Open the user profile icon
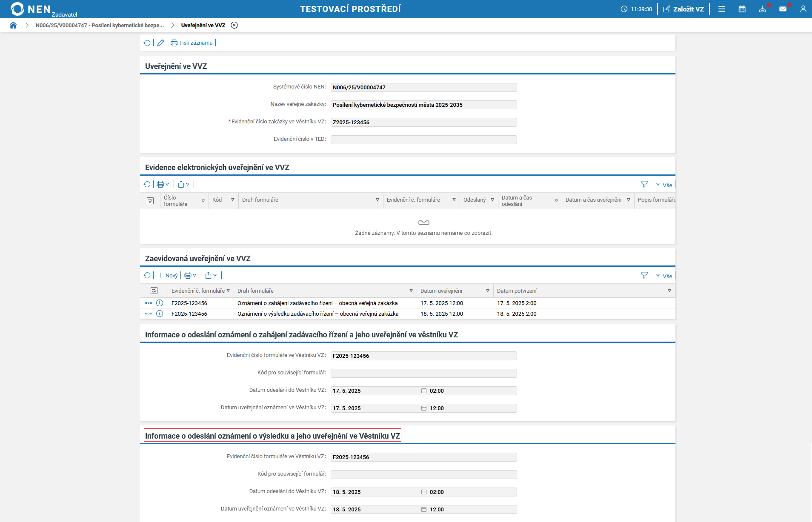This screenshot has width=812, height=522. 803,9
